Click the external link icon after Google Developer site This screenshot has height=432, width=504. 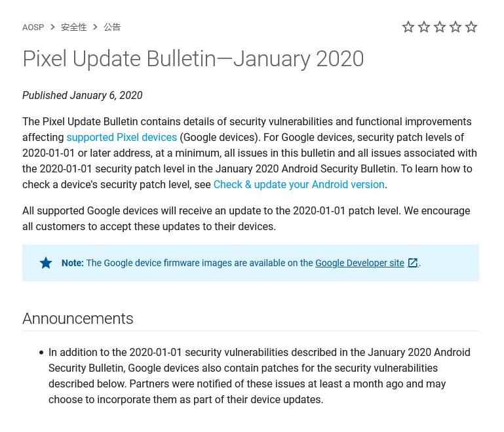pos(412,263)
